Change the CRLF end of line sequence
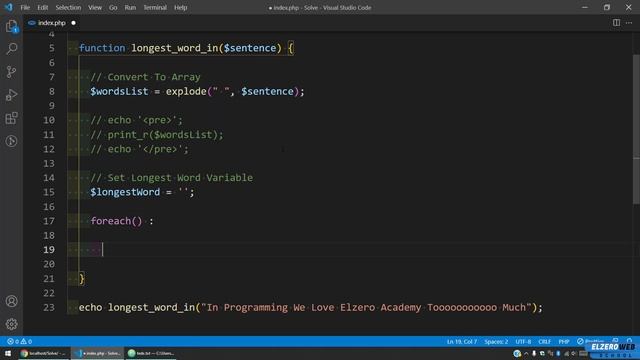Image resolution: width=640 pixels, height=360 pixels. 544,341
